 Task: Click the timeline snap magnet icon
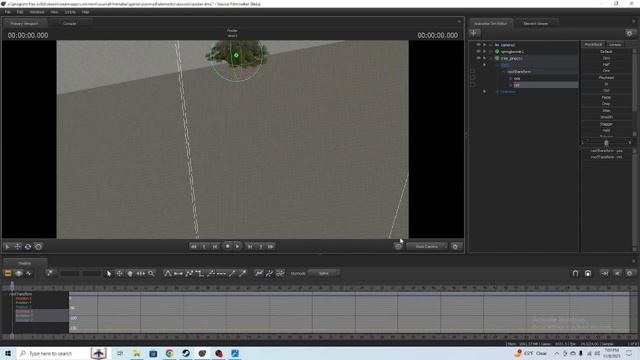click(x=575, y=273)
